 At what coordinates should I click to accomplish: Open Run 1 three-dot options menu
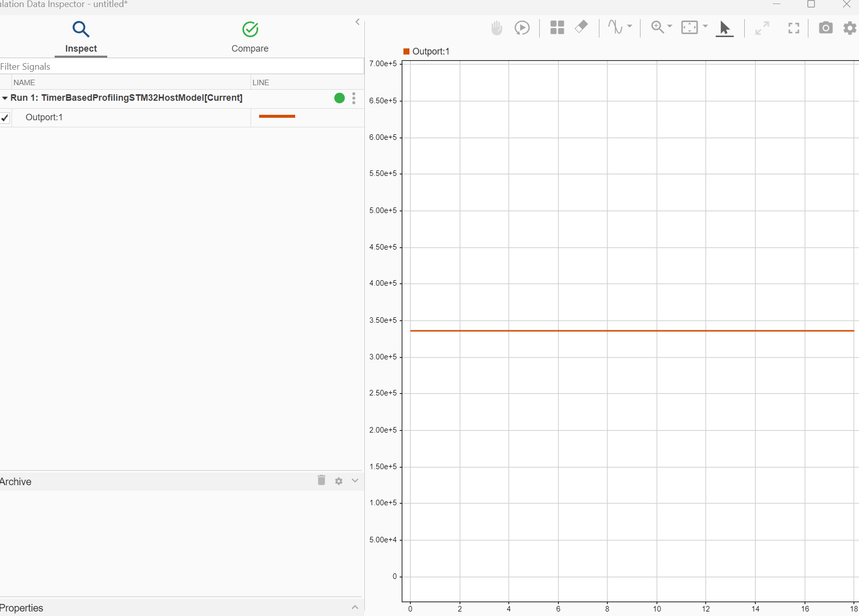354,98
